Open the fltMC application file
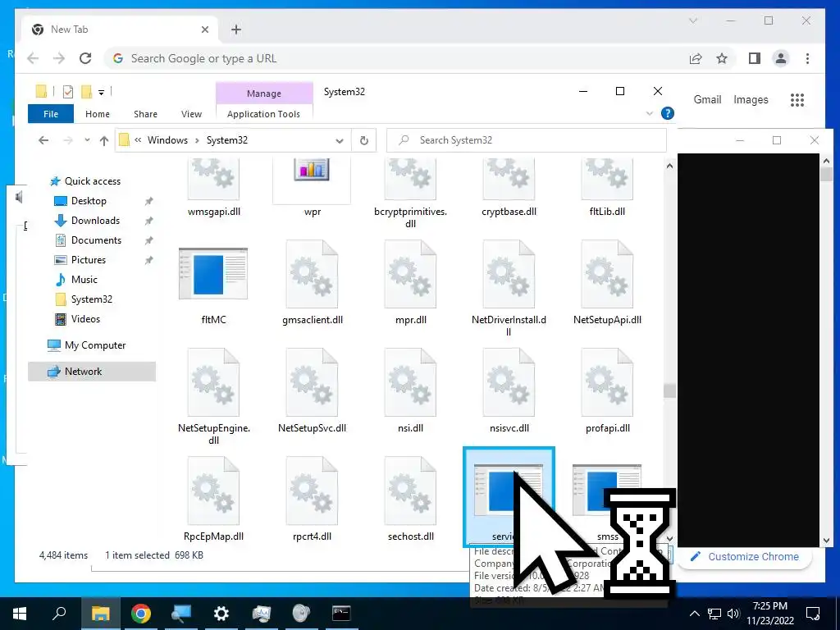 (213, 274)
